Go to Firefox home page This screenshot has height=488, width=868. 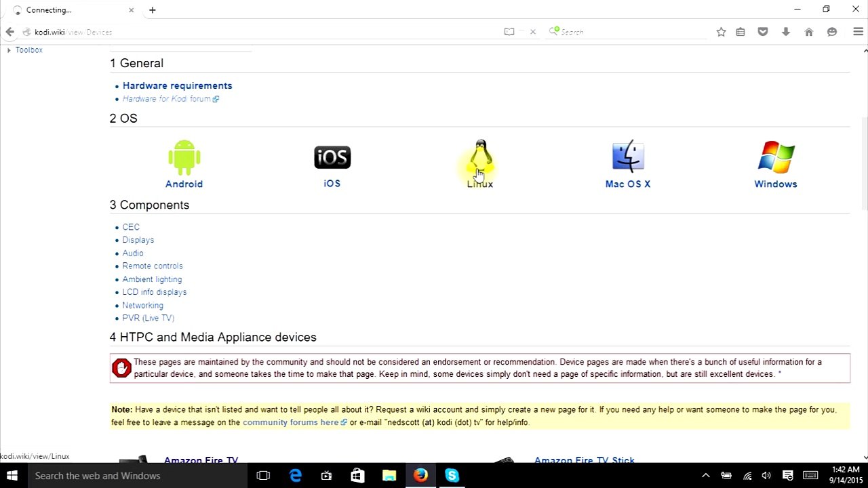pyautogui.click(x=809, y=32)
